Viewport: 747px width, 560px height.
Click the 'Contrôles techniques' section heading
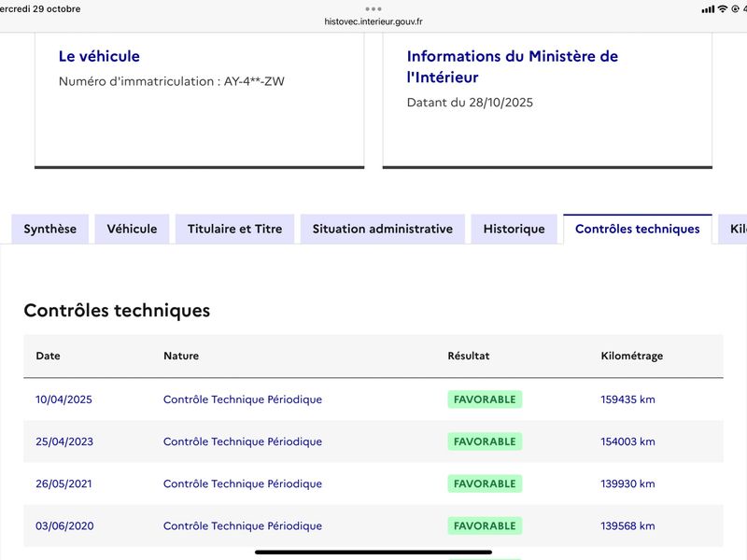[117, 311]
